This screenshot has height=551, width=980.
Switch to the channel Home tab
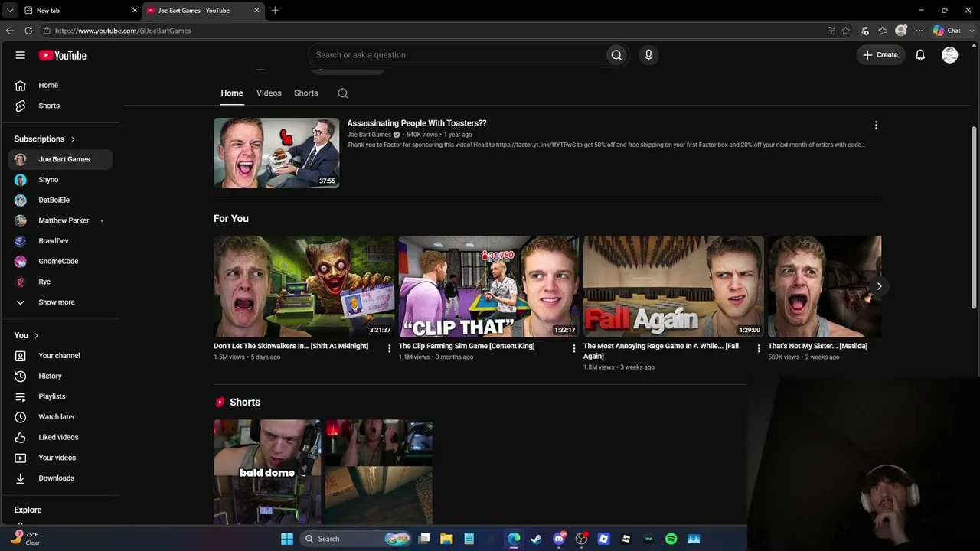(232, 93)
